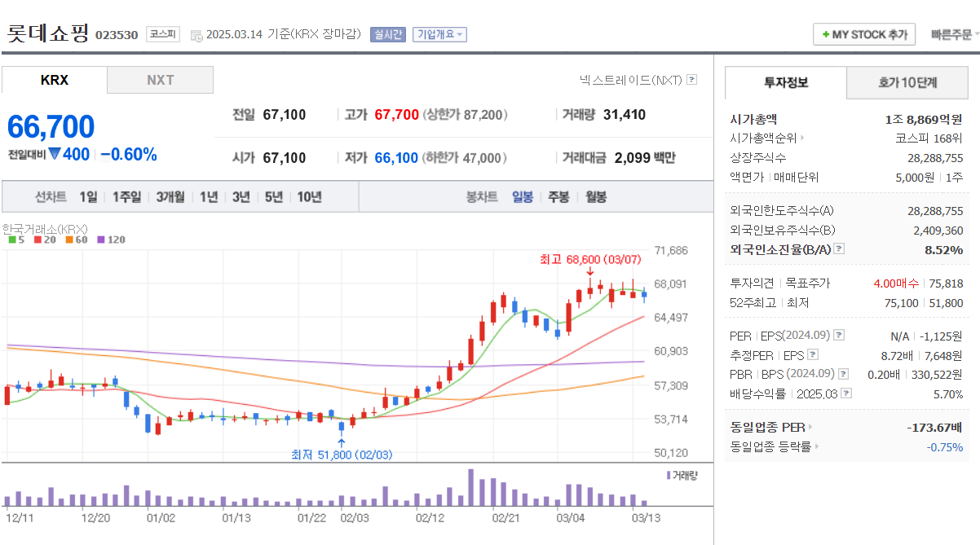Select the 일봉 candlestick chart
Image resolution: width=980 pixels, height=545 pixels.
click(x=523, y=197)
